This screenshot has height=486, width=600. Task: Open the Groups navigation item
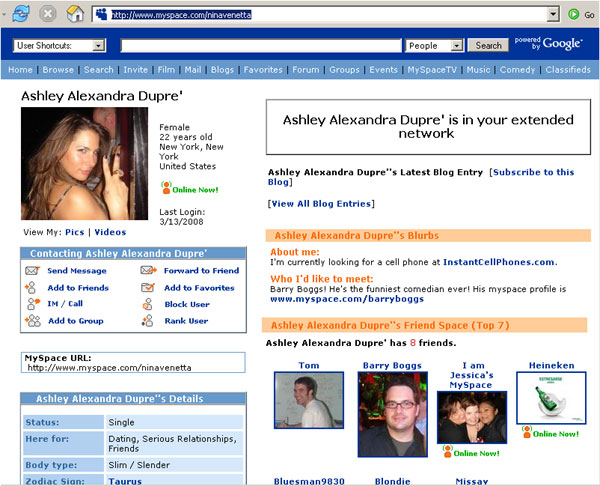coord(344,70)
